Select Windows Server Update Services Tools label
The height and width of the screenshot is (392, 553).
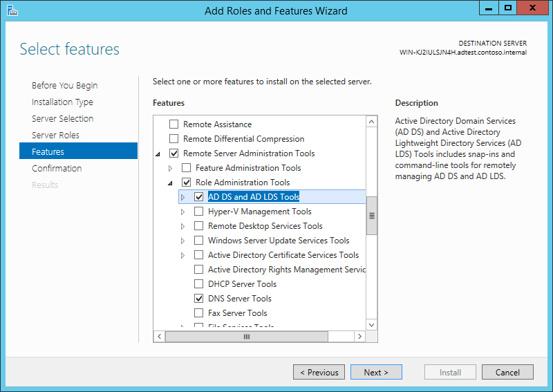(x=279, y=241)
